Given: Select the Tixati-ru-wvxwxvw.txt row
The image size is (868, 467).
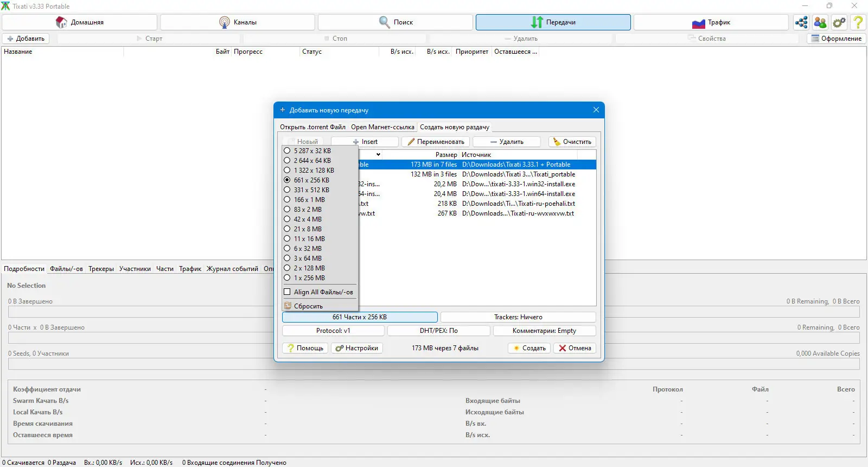Looking at the screenshot, I should coord(477,213).
